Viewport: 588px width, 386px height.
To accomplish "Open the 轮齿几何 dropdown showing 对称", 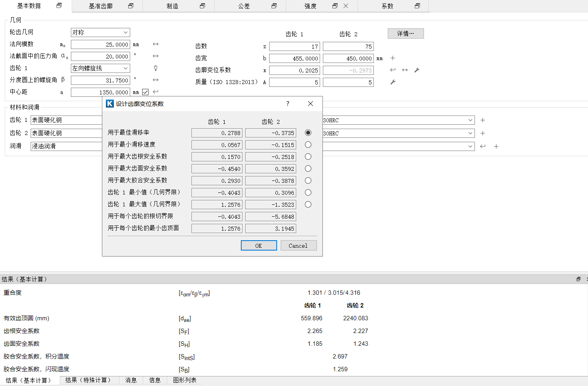I will point(100,32).
